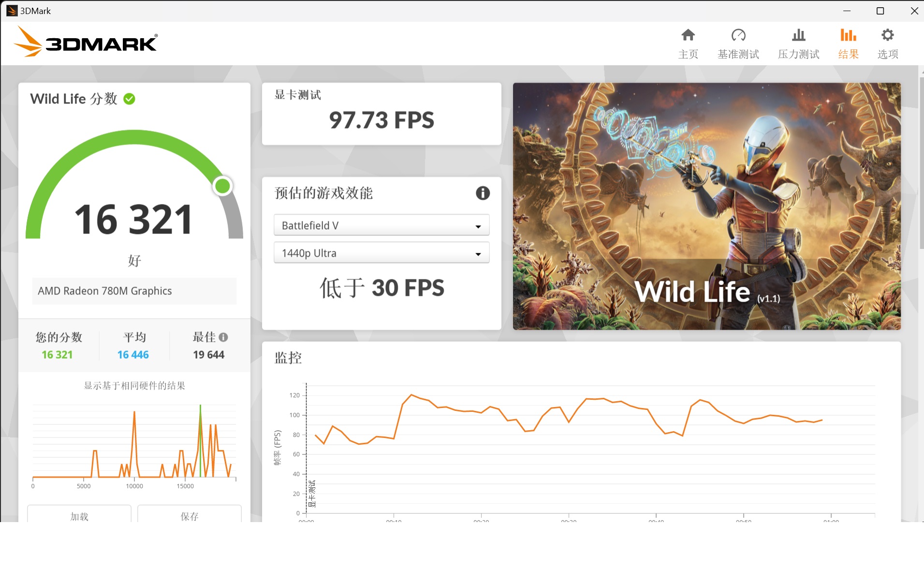
Task: Click the 显卡测试 marker in monitoring chart
Action: [312, 494]
